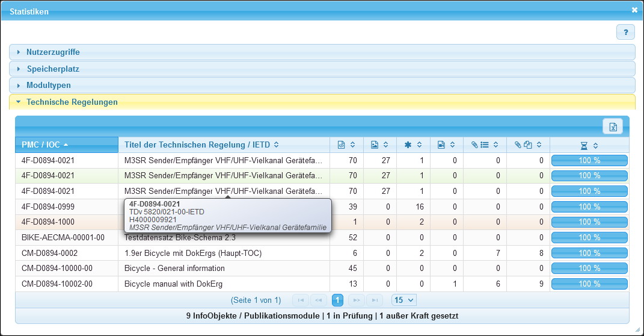Expand the Modultypen section
Viewport: 644px width, 336px height.
click(x=322, y=85)
